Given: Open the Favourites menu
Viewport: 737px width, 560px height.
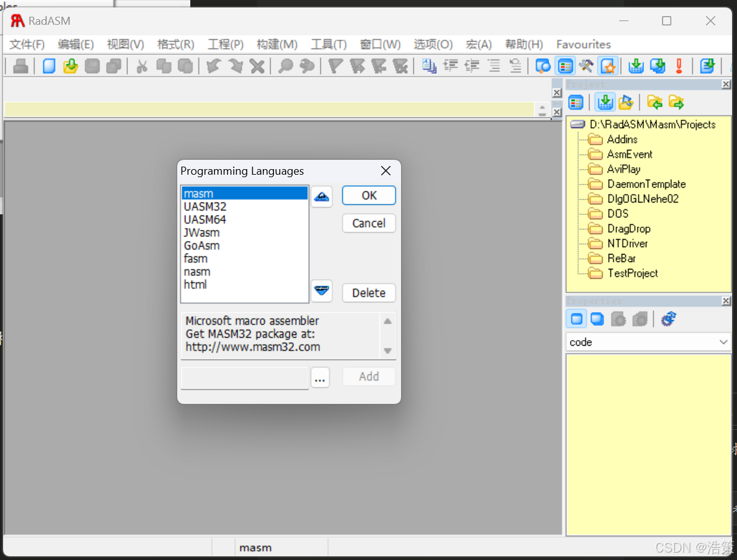Looking at the screenshot, I should tap(583, 44).
